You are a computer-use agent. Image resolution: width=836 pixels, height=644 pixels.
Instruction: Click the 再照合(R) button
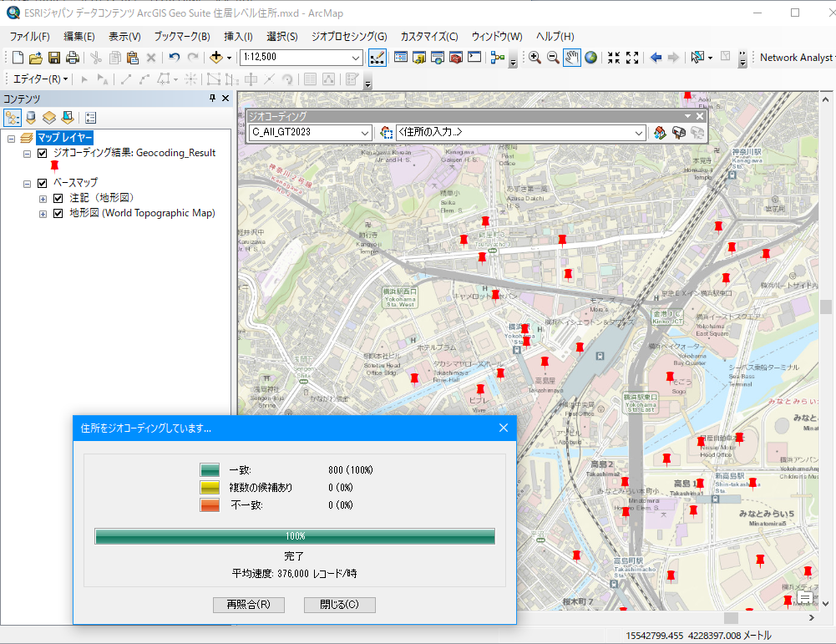point(248,605)
